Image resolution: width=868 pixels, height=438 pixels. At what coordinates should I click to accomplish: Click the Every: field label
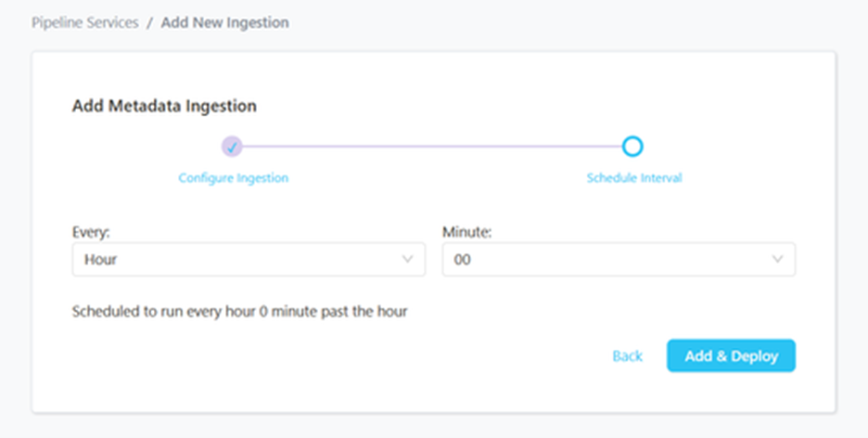pyautogui.click(x=90, y=232)
